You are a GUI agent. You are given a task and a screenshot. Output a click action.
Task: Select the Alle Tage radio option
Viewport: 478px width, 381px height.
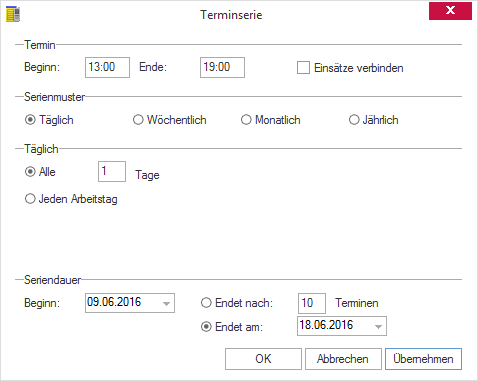(30, 172)
